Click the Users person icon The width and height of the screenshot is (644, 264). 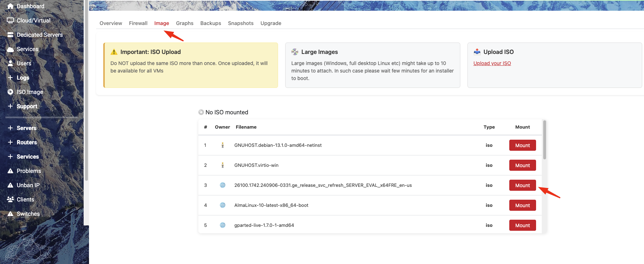10,63
